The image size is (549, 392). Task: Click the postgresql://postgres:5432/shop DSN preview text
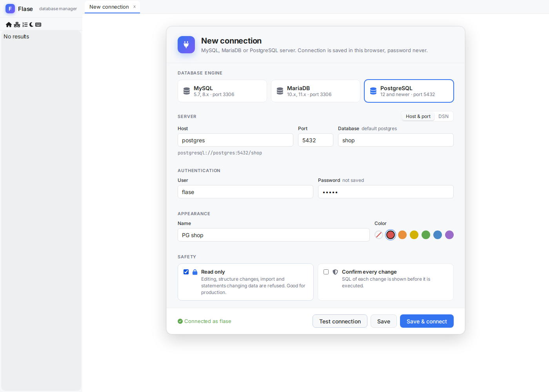[220, 153]
